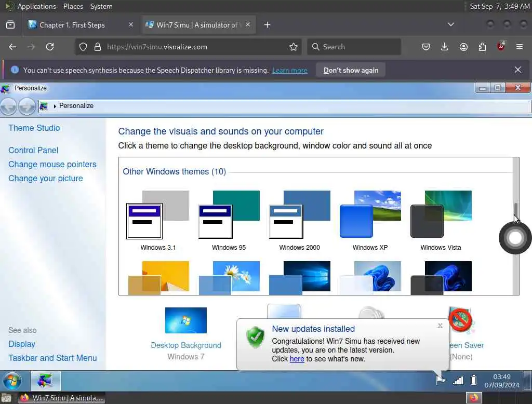
Task: Open the uBlock Origin extension icon
Action: click(501, 46)
